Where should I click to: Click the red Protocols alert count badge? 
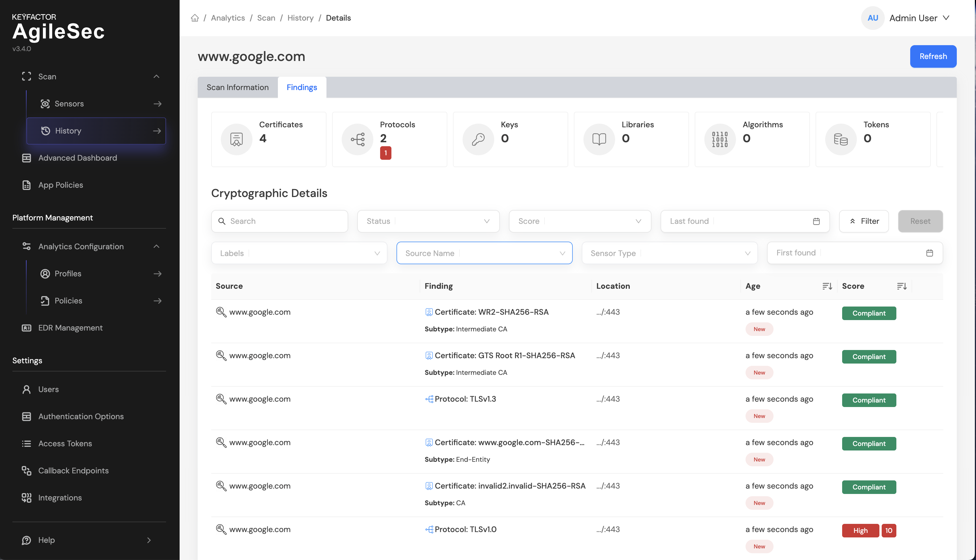pyautogui.click(x=385, y=153)
